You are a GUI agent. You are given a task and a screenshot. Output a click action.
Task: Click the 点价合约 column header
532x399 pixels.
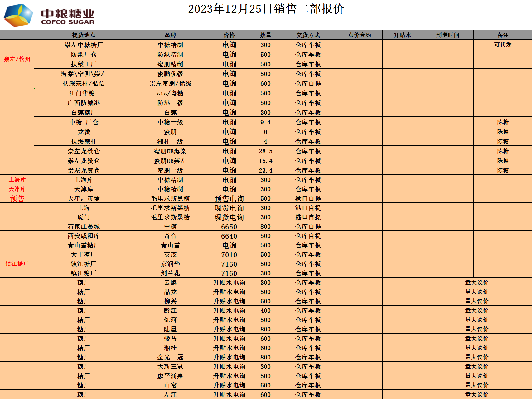point(359,35)
